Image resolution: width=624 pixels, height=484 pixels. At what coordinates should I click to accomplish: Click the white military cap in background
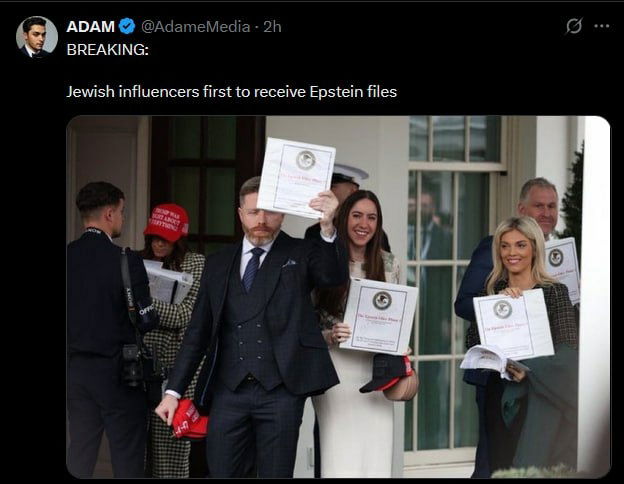348,174
